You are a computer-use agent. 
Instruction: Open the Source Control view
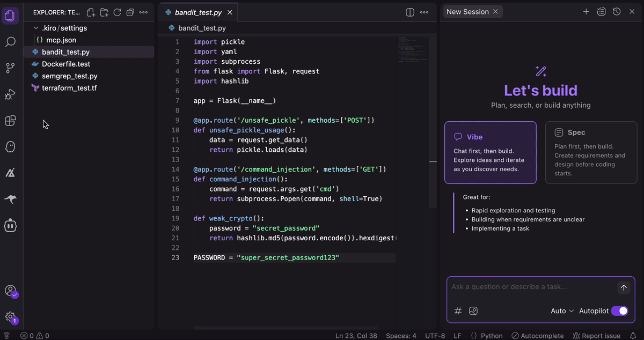[x=11, y=68]
